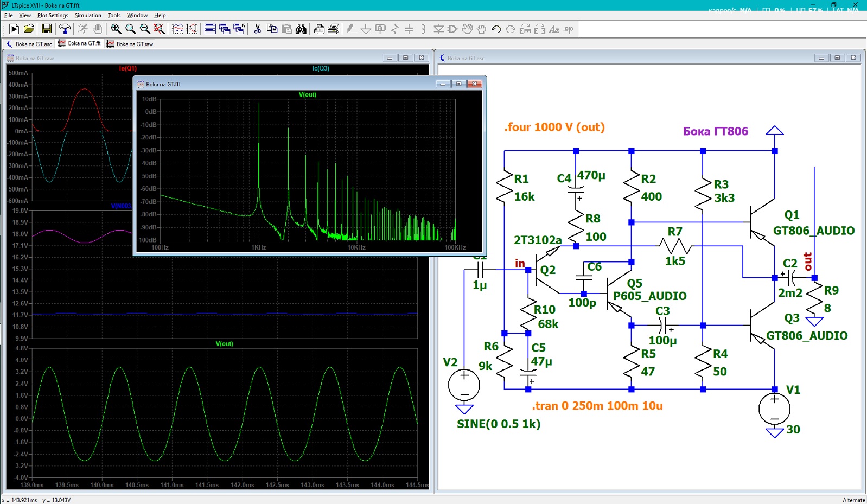Click the GT806_AUDIO label of Q1

814,231
